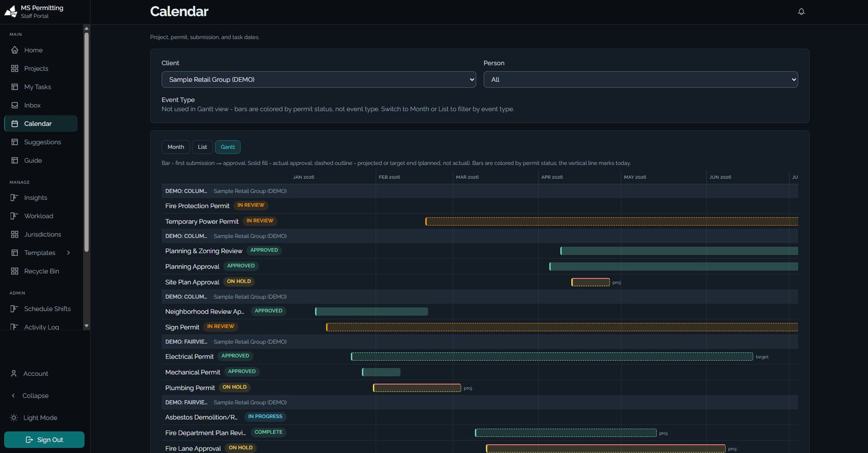
Task: Switch to the List view tab
Action: (x=203, y=147)
